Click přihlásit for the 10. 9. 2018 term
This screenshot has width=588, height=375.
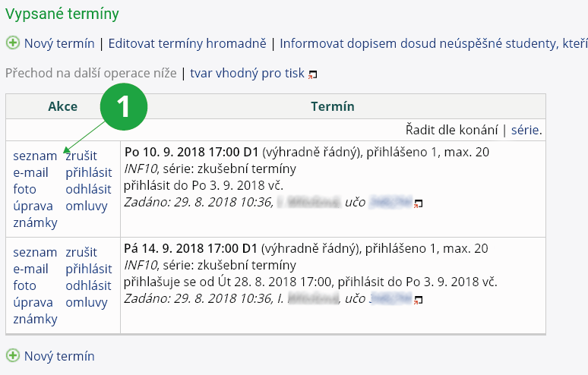pyautogui.click(x=88, y=173)
